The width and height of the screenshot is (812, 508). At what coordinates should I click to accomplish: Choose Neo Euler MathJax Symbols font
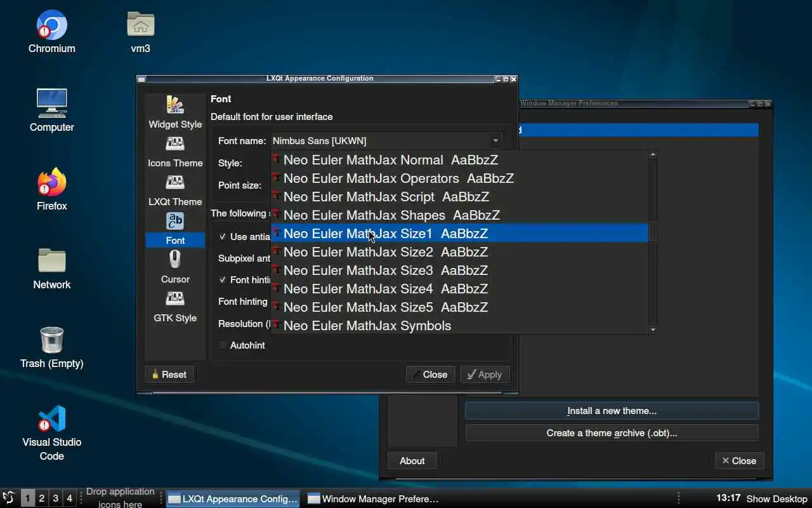[x=460, y=325]
